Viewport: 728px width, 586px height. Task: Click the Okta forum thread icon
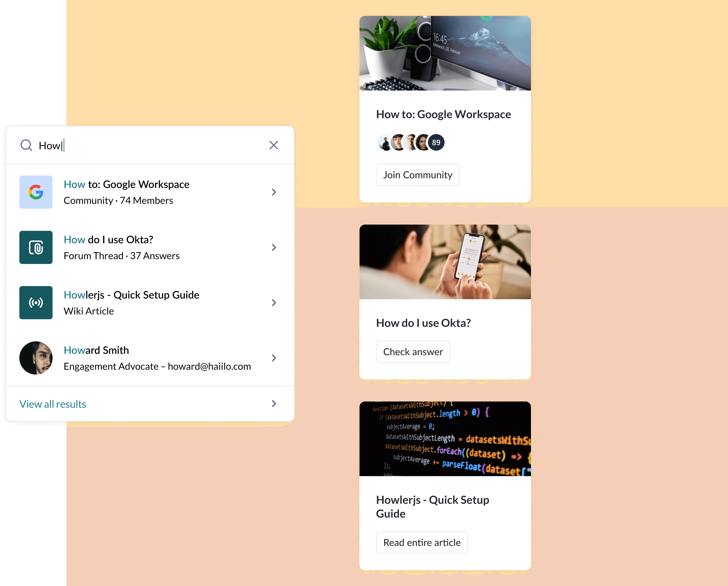coord(36,247)
